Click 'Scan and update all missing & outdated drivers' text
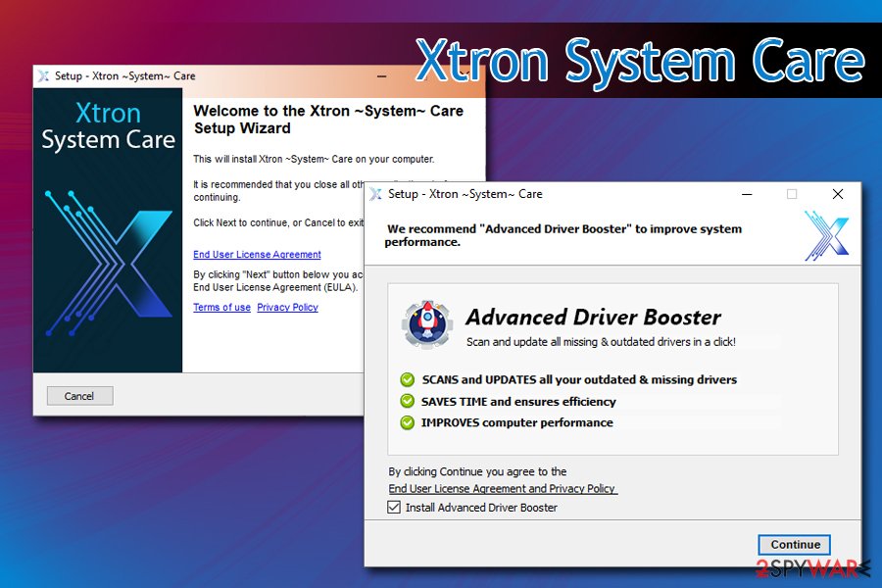882x588 pixels. pyautogui.click(x=601, y=342)
